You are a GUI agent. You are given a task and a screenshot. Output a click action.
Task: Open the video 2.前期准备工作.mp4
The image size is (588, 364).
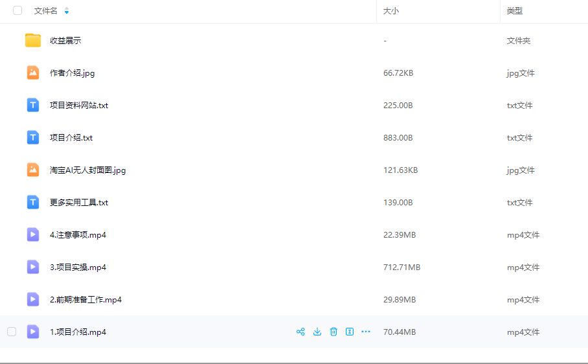86,299
